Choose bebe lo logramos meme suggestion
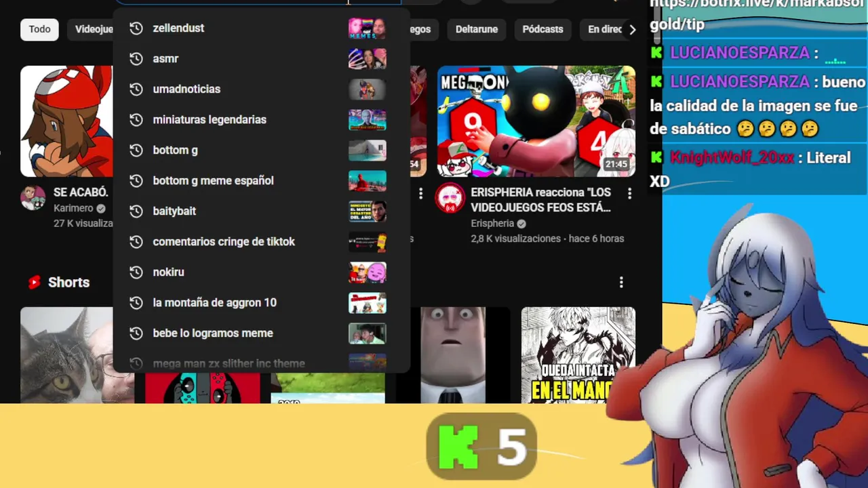The image size is (868, 488). click(261, 333)
